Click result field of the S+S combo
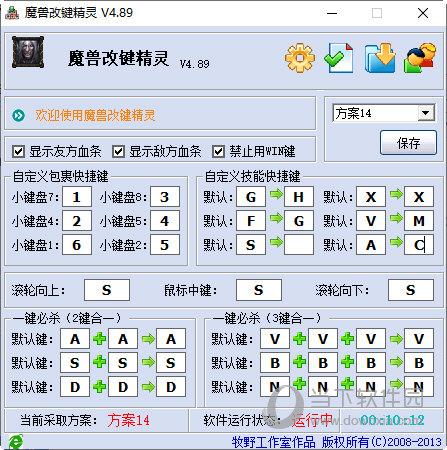Screen dimensions: 447x450 click(171, 362)
